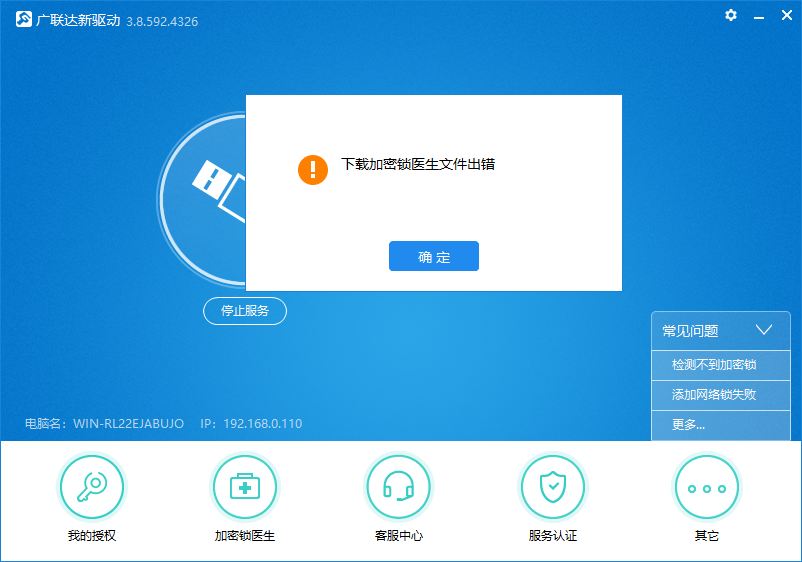Click the 客服中心 label

point(399,535)
